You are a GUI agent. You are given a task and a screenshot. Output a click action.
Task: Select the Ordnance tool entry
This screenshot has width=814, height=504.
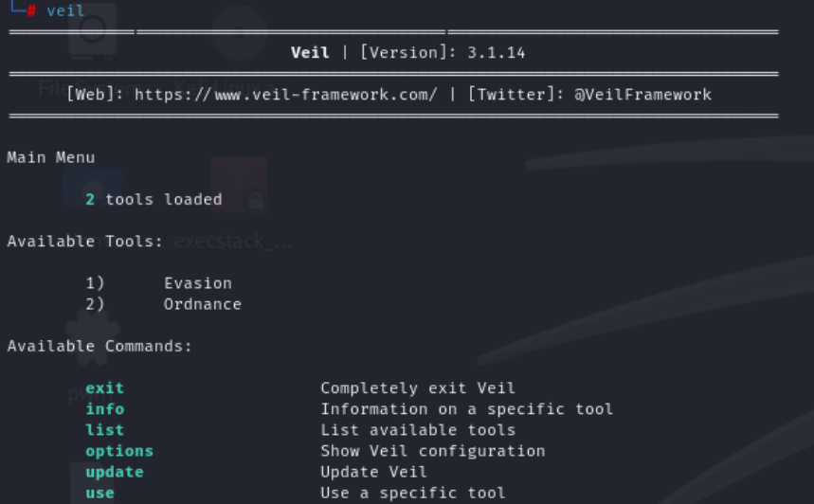click(203, 304)
